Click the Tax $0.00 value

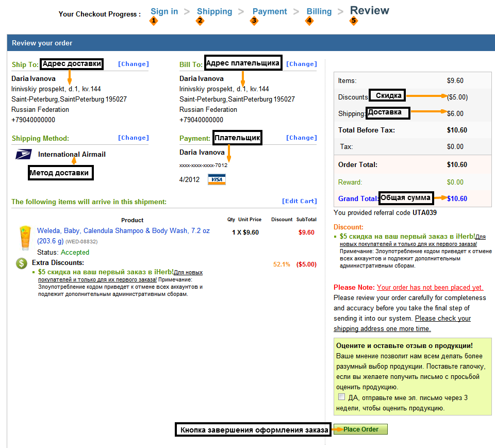click(x=455, y=146)
